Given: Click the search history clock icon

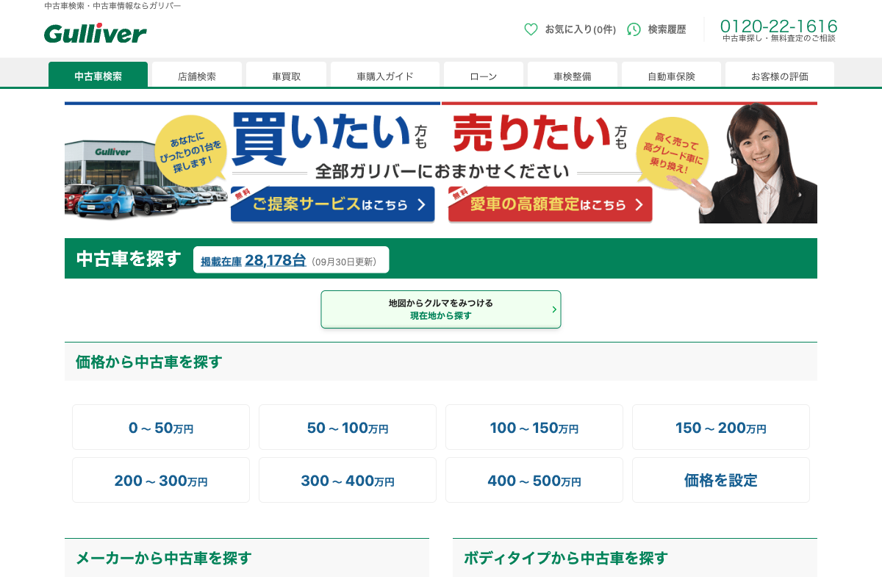Looking at the screenshot, I should point(634,29).
